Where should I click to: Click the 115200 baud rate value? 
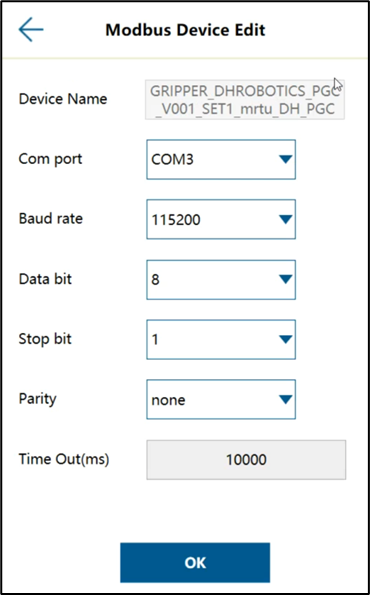(x=176, y=220)
